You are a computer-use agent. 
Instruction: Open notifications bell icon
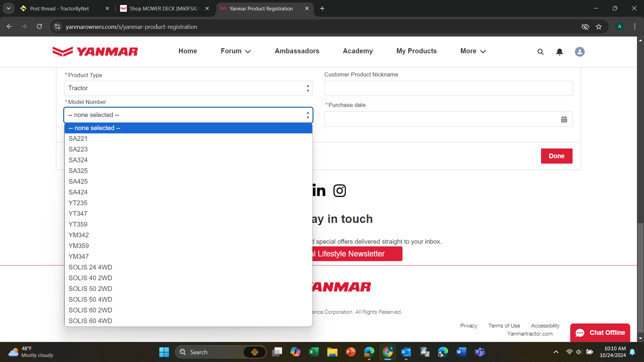tap(559, 52)
